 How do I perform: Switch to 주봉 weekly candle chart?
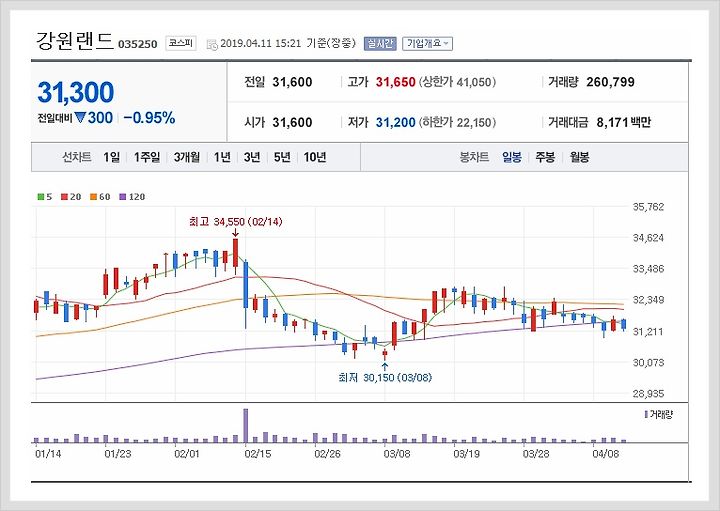click(x=545, y=157)
